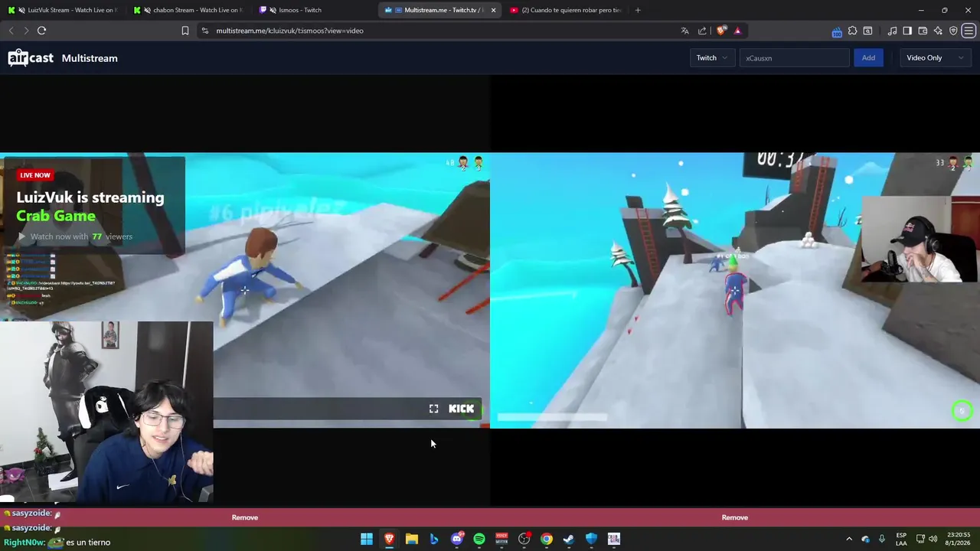Open the Brave Wallet icon
The image size is (980, 551).
tap(923, 31)
